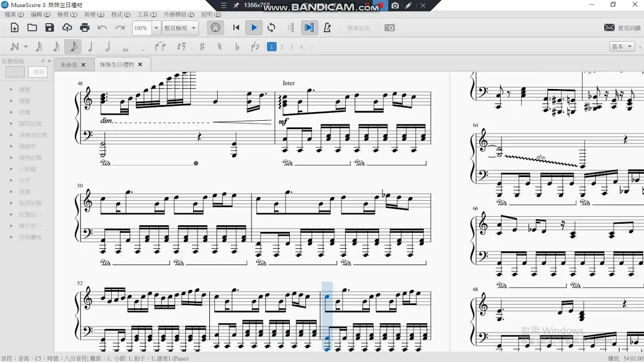Activate image capture with the camera icon
Screen dimensions: 644x362
tap(390, 28)
